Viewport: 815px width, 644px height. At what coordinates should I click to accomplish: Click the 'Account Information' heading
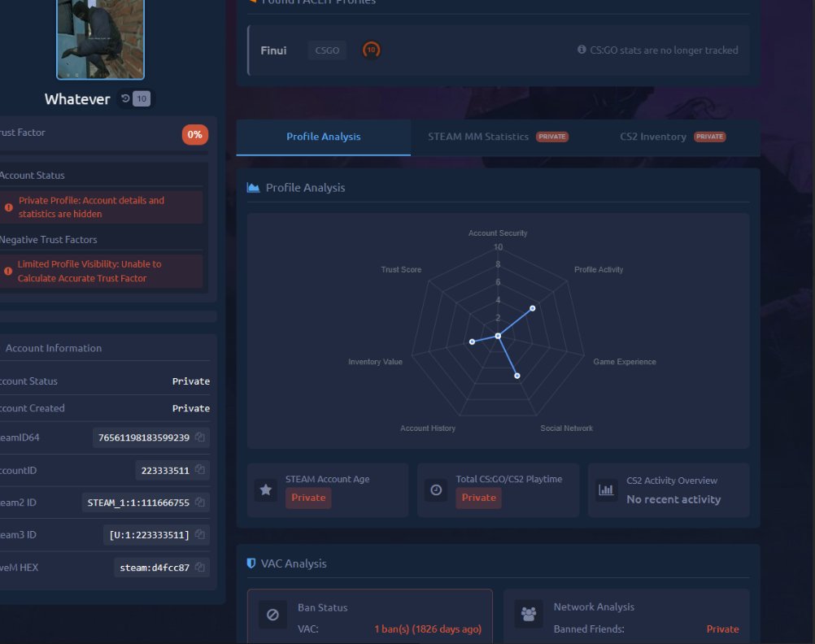coord(54,348)
